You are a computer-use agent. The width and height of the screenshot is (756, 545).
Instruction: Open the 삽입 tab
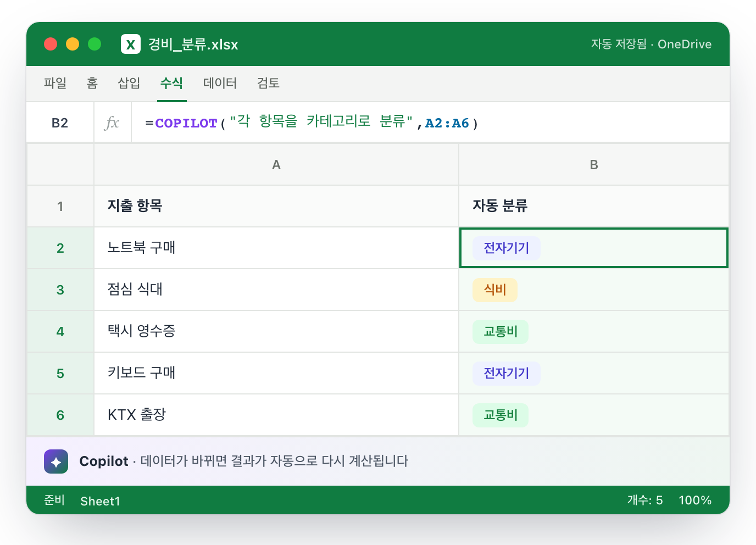129,83
